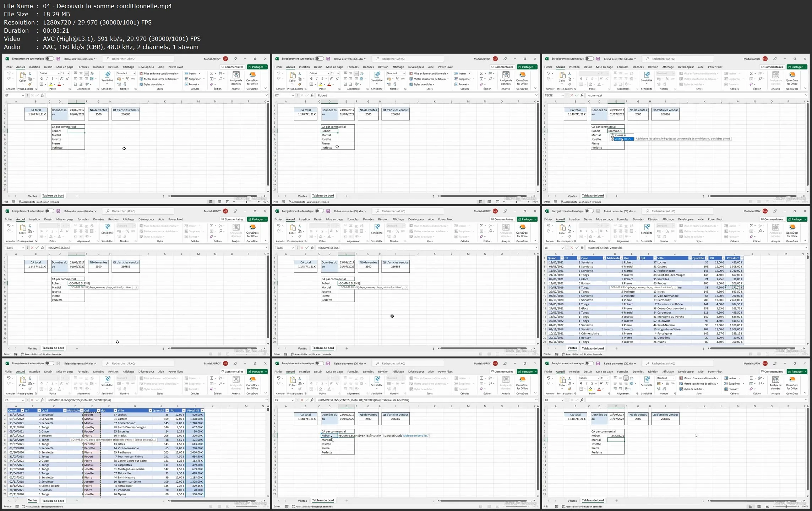The height and width of the screenshot is (511, 812).
Task: Adjust the zoom slider in the name box E8 frame
Action: click(786, 506)
